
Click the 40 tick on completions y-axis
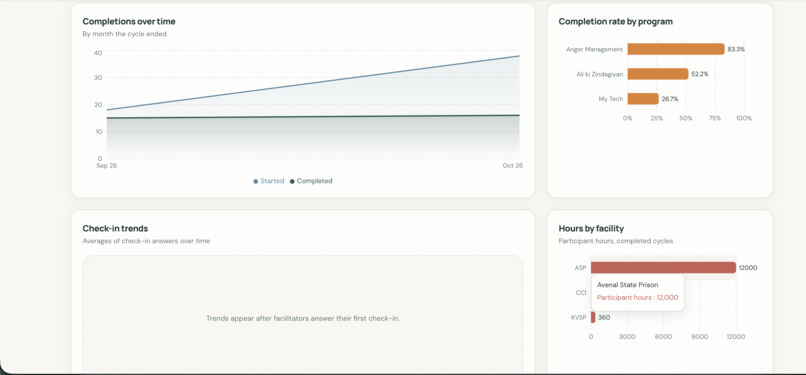pyautogui.click(x=98, y=53)
